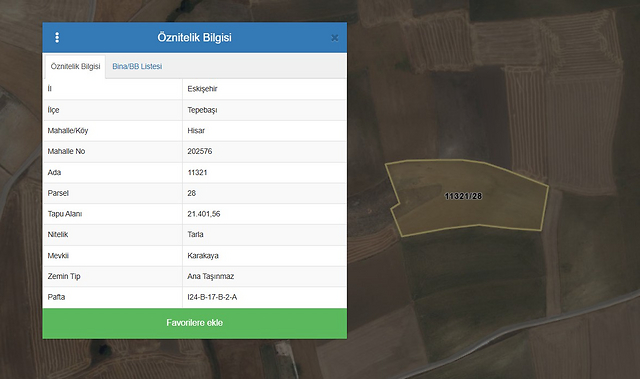Open the three-dot options menu
Viewport: 640px width, 379px height.
click(x=57, y=38)
